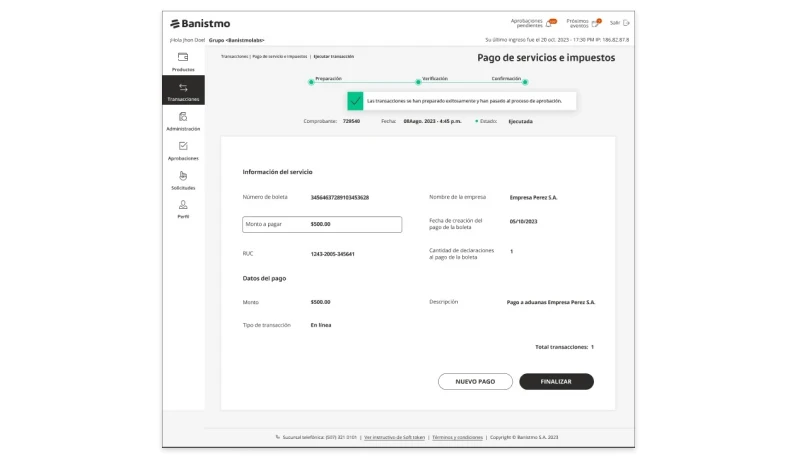
Task: Click Grupo <Banistmolabs> text
Action: pyautogui.click(x=237, y=40)
